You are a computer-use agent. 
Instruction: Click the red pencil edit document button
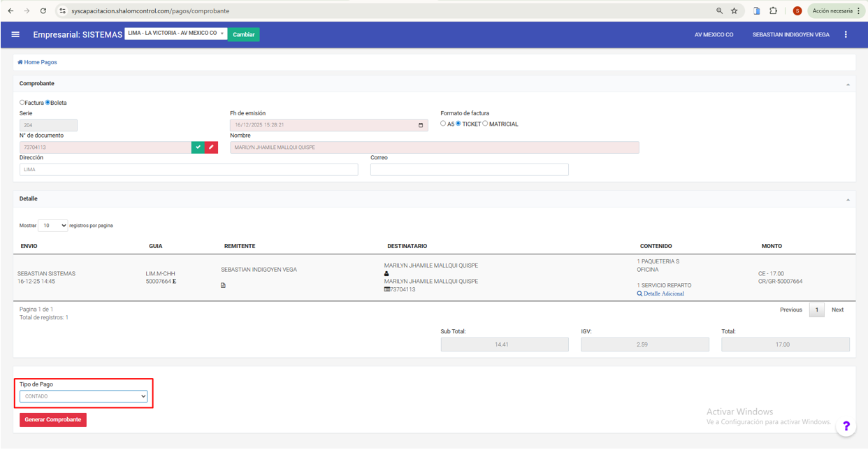[x=211, y=147]
